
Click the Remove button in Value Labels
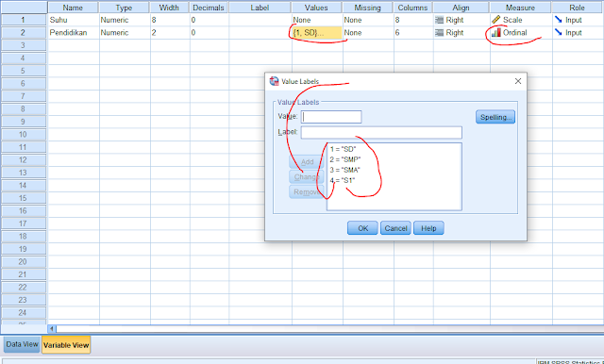(307, 192)
